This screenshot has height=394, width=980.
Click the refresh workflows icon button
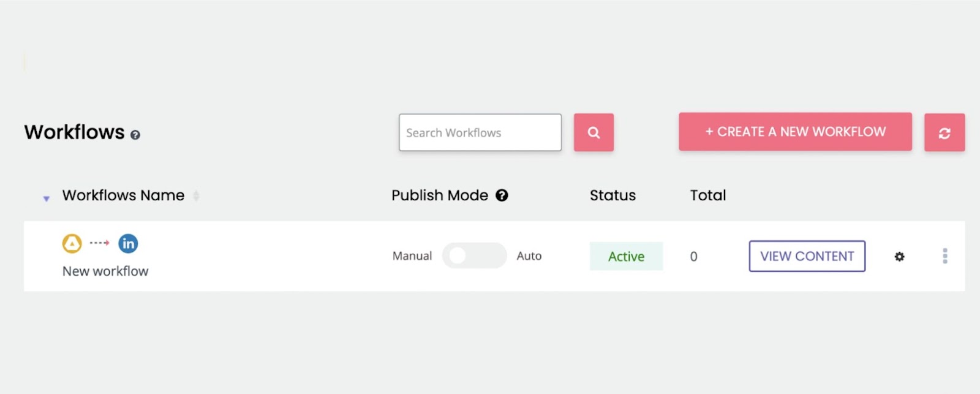click(x=944, y=132)
